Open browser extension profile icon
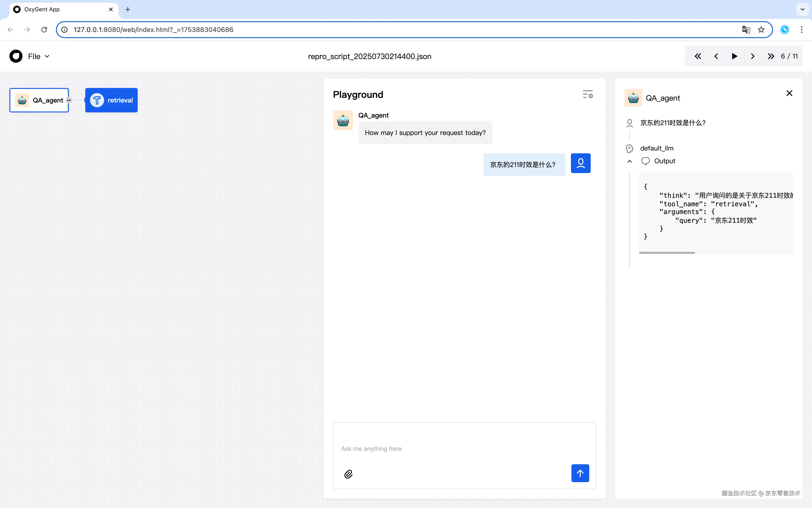Viewport: 812px width, 508px height. [x=785, y=30]
